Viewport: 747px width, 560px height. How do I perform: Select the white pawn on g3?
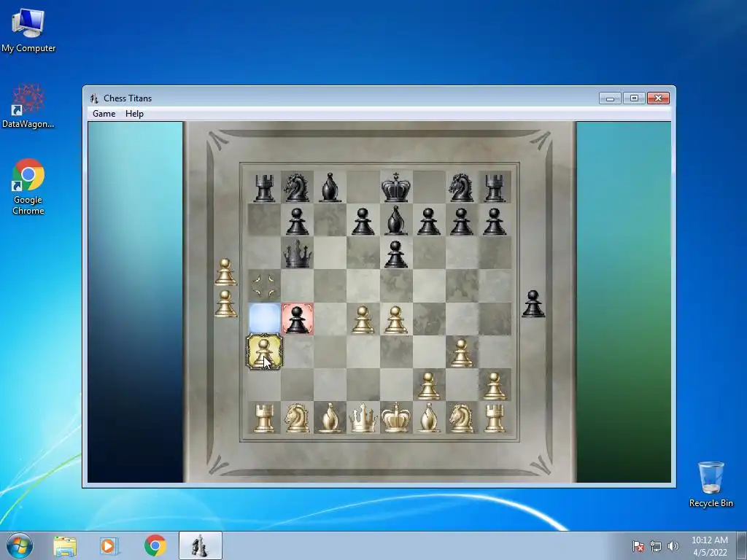pyautogui.click(x=462, y=352)
